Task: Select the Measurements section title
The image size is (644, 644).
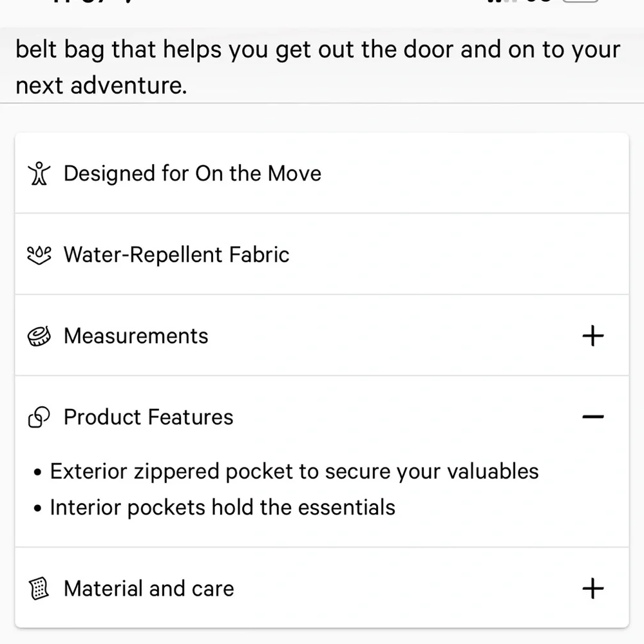Action: [136, 336]
